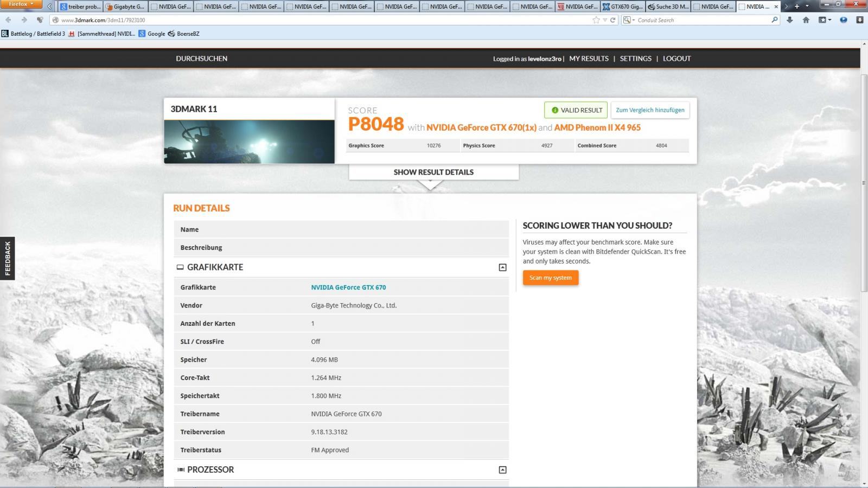Viewport: 868px width, 488px height.
Task: Click 'Zum Vergleich hinzufügen' button
Action: 650,110
